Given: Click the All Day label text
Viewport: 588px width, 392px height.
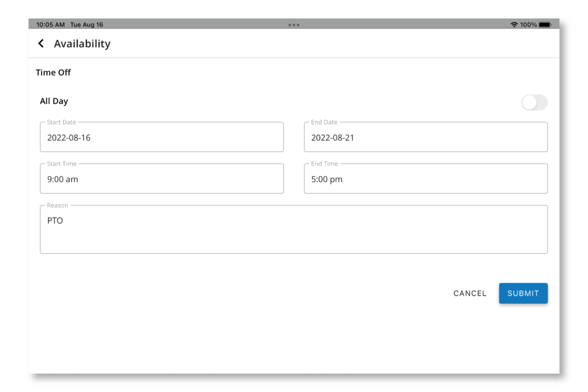Looking at the screenshot, I should click(54, 101).
